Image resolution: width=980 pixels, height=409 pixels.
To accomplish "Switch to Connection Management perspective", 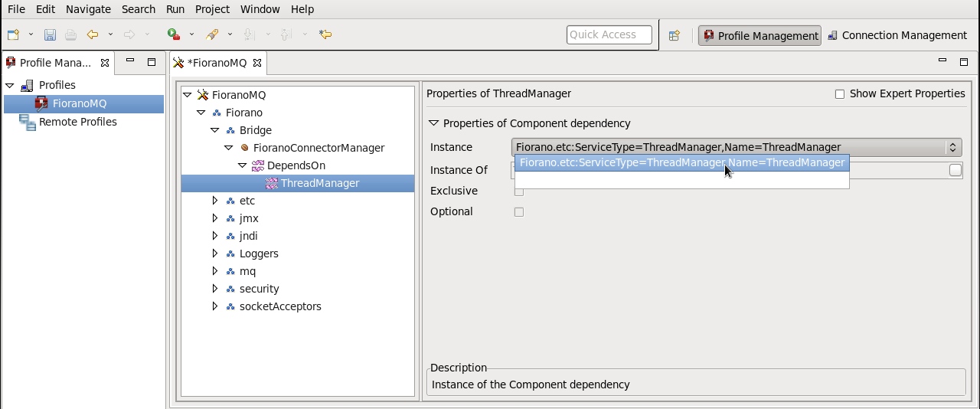I will (x=897, y=35).
